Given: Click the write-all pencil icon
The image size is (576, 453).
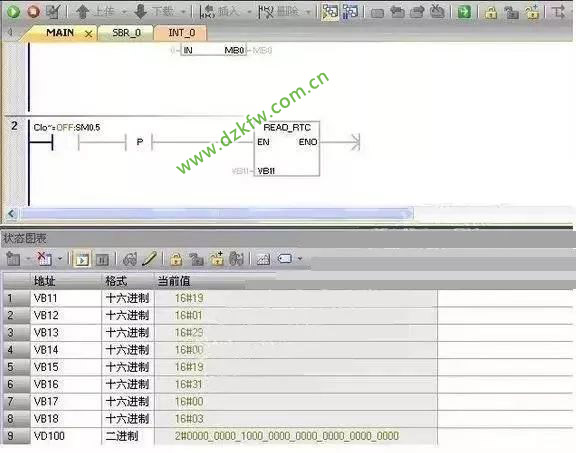Looking at the screenshot, I should click(149, 259).
